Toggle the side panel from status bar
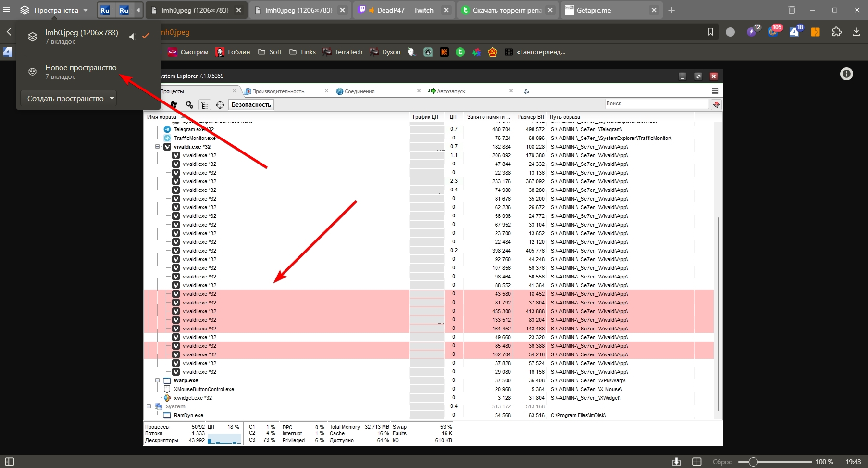This screenshot has width=868, height=468. (x=9, y=462)
